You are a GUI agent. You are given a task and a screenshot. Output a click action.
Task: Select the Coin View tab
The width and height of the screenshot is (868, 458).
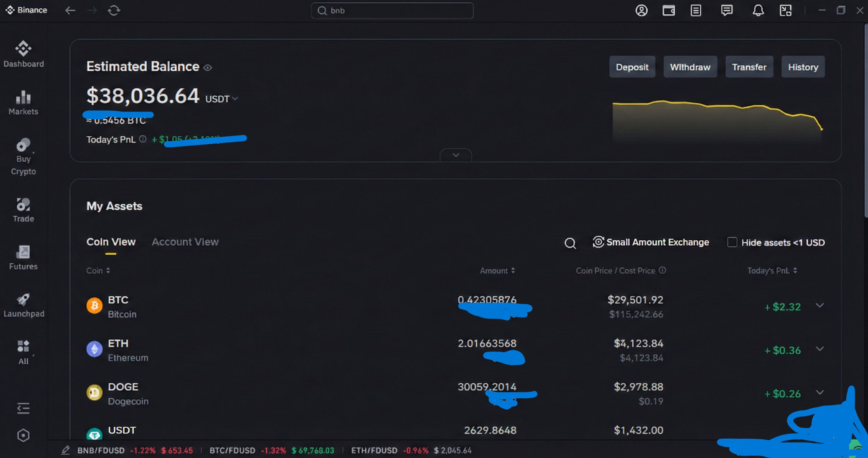point(111,242)
